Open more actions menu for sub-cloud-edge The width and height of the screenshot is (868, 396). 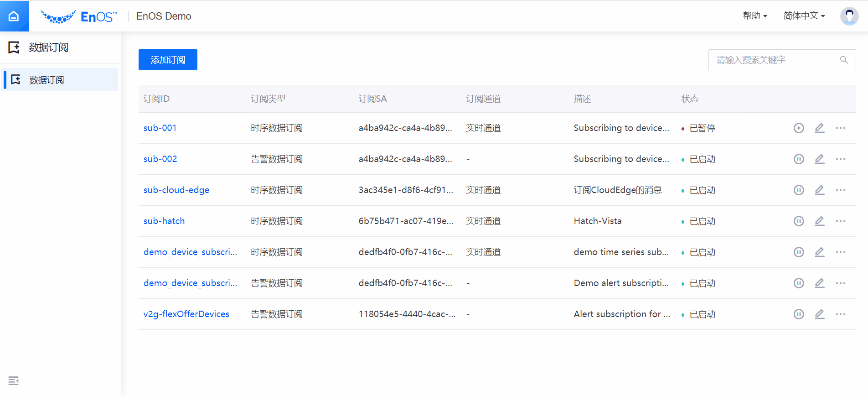point(840,190)
